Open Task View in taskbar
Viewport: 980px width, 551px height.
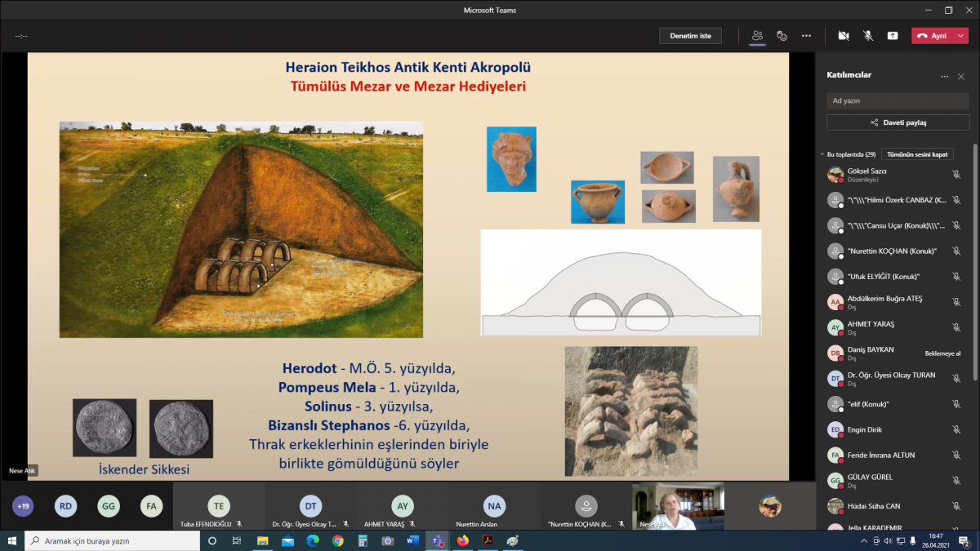(x=237, y=540)
